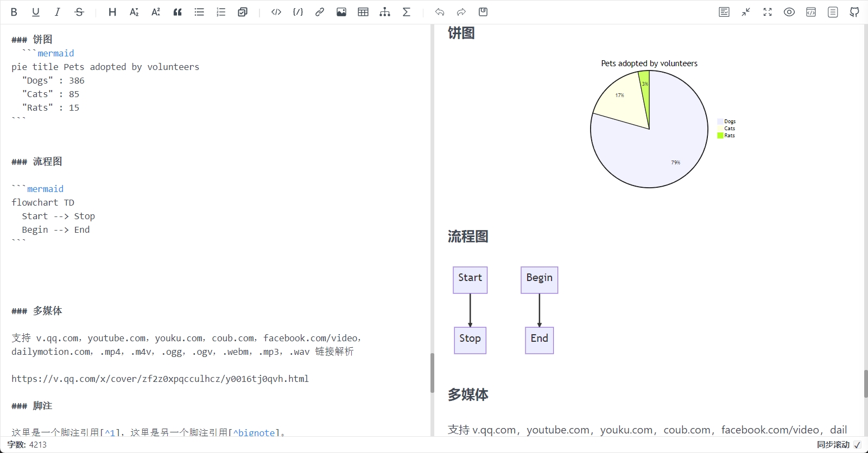Viewport: 868px width, 453px height.
Task: Click the footnote link ^1 in the editor
Action: tap(110, 432)
